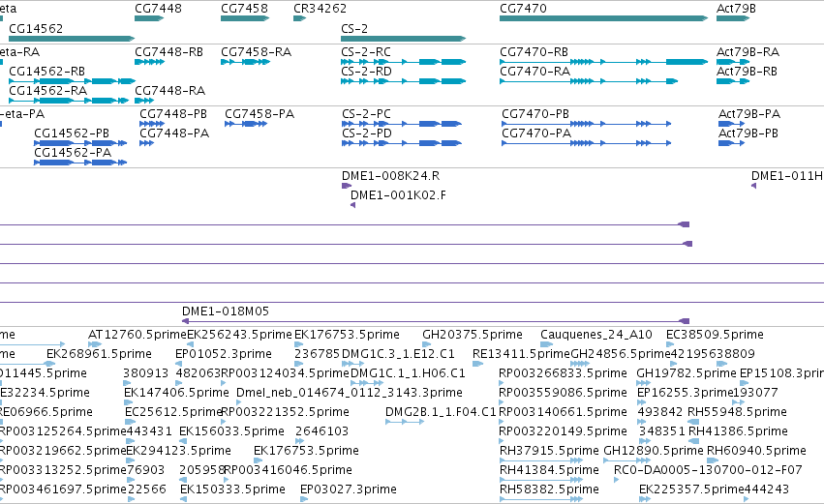
Task: Select the teal CG14562 gene arrow bar
Action: coord(72,39)
